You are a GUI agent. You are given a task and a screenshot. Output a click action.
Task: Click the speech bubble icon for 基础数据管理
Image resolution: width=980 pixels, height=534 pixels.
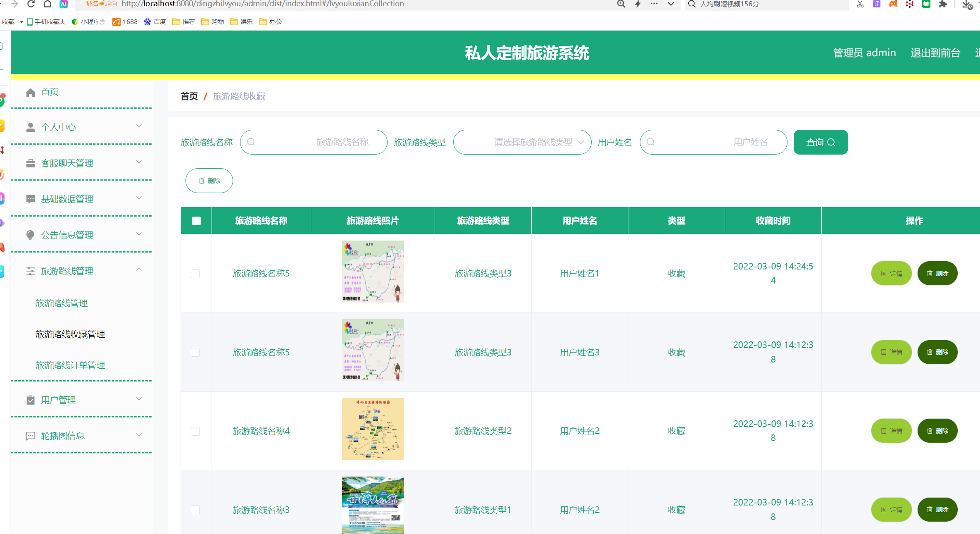click(x=30, y=199)
